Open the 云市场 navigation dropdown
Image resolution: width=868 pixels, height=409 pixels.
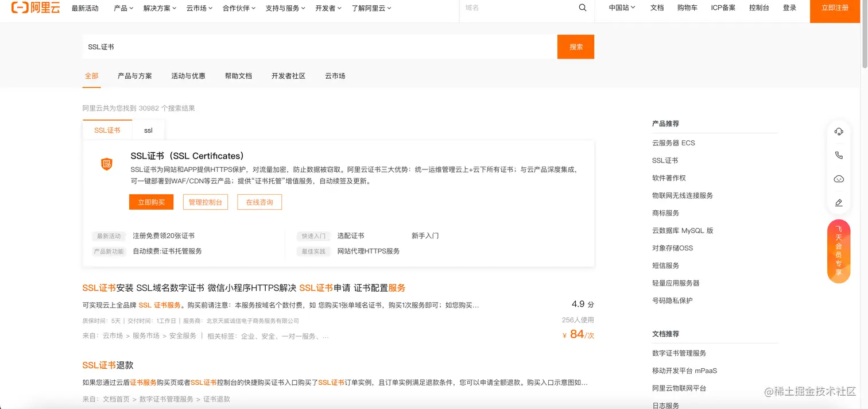tap(199, 8)
